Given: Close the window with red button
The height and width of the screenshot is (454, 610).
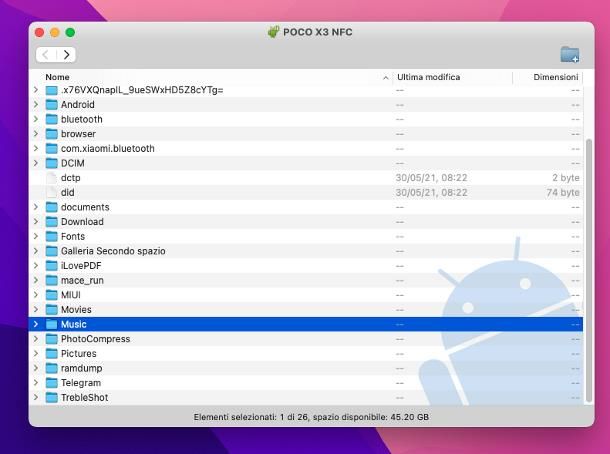Looking at the screenshot, I should pos(39,32).
